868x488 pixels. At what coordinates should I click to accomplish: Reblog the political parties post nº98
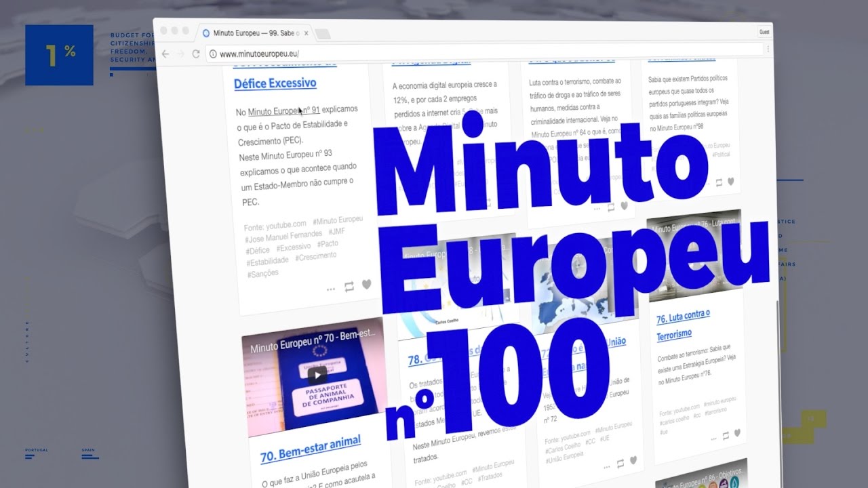pyautogui.click(x=719, y=182)
